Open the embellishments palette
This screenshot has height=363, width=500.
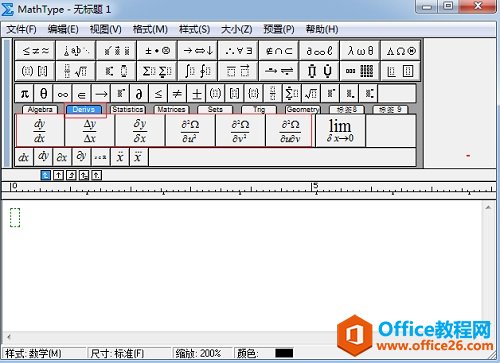pos(117,51)
